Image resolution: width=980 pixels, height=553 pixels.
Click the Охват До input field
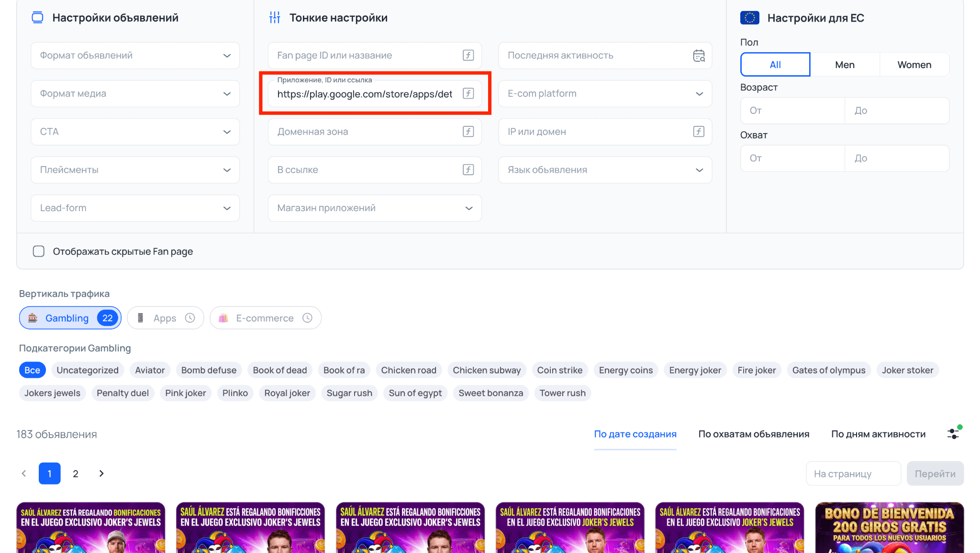point(897,158)
